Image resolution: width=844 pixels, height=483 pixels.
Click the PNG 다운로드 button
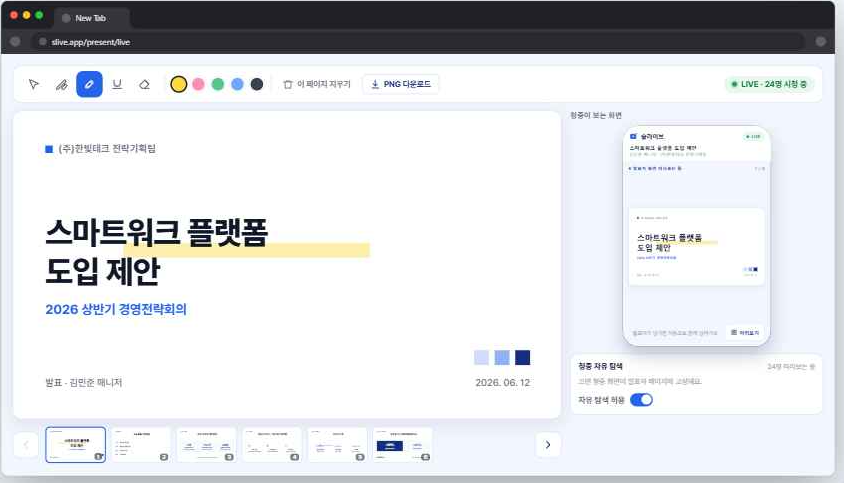401,85
